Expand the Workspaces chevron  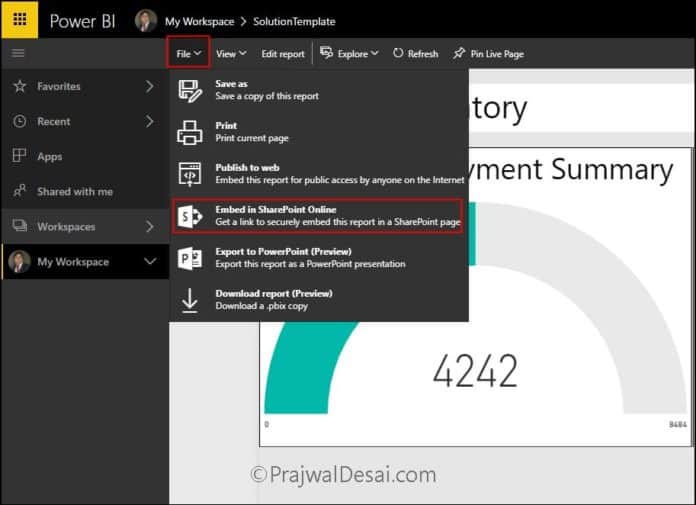click(x=150, y=226)
